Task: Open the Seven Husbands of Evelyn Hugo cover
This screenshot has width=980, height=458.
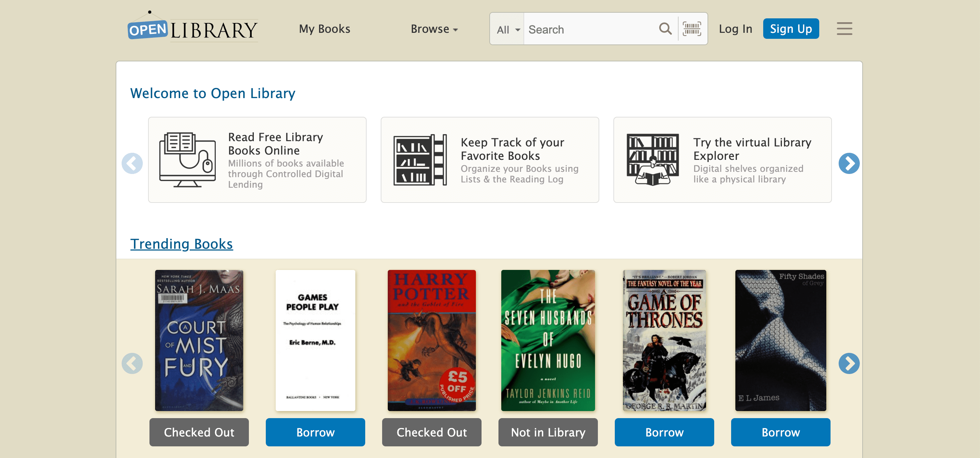Action: [547, 340]
